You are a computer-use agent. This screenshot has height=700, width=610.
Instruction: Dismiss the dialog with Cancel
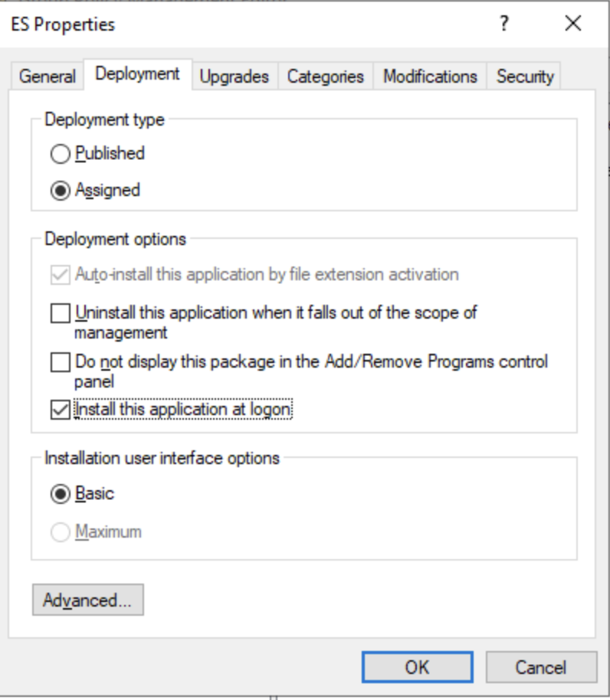(x=542, y=666)
